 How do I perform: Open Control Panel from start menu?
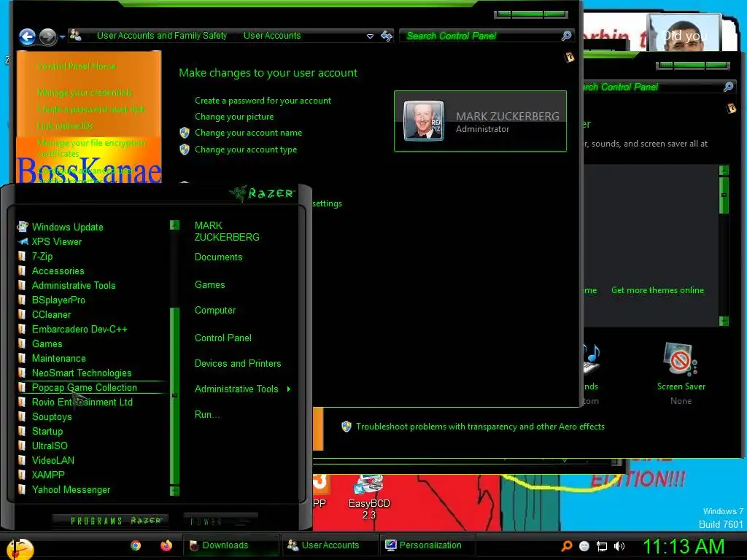[223, 338]
